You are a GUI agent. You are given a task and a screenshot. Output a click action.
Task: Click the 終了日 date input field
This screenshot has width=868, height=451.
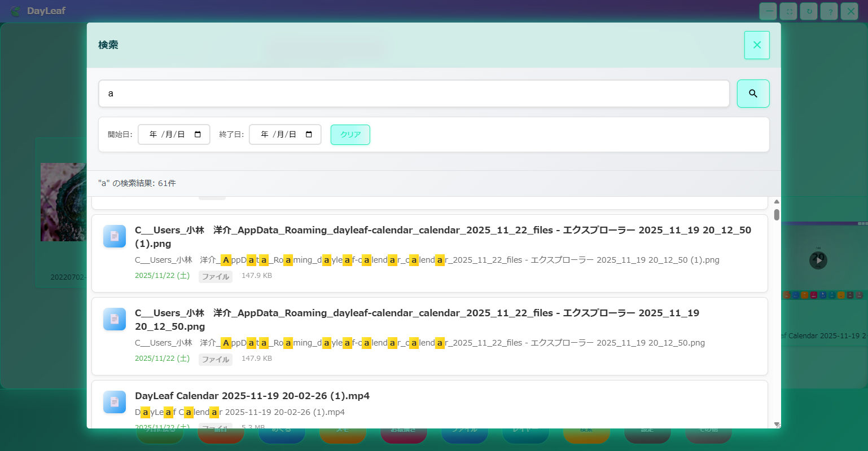coord(279,135)
